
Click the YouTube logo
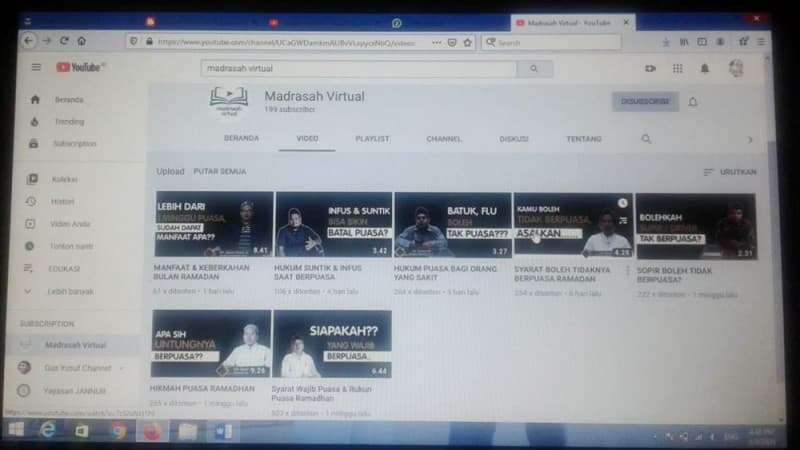[80, 67]
